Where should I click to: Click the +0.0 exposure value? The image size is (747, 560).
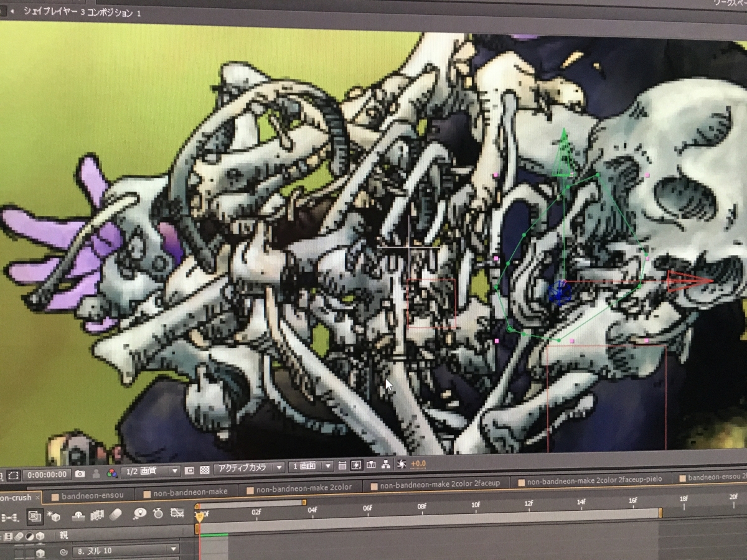click(x=418, y=464)
